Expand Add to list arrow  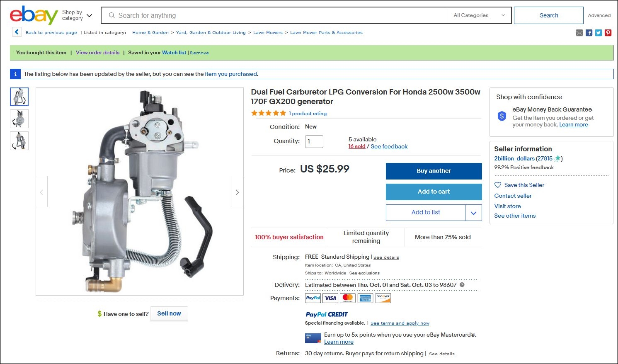pos(473,213)
